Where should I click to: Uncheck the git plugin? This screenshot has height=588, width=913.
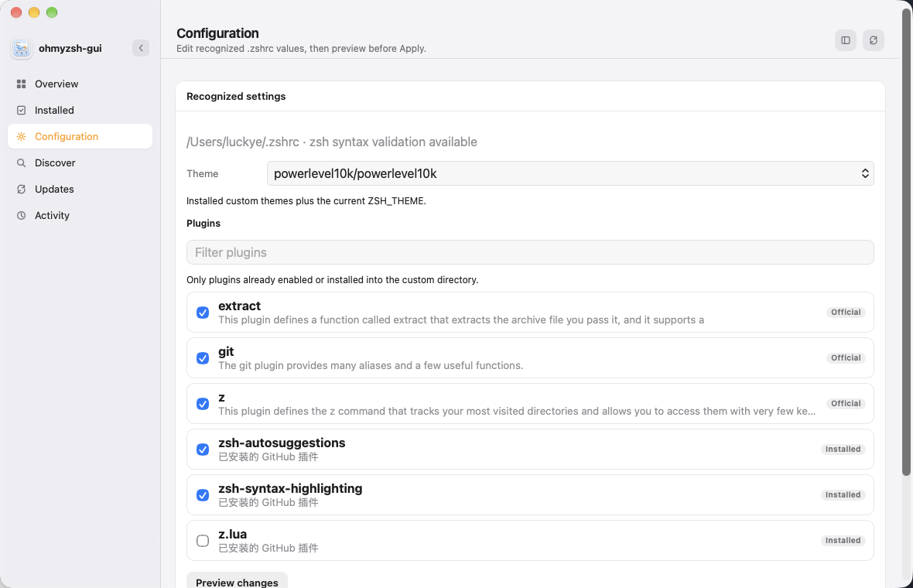pyautogui.click(x=203, y=358)
